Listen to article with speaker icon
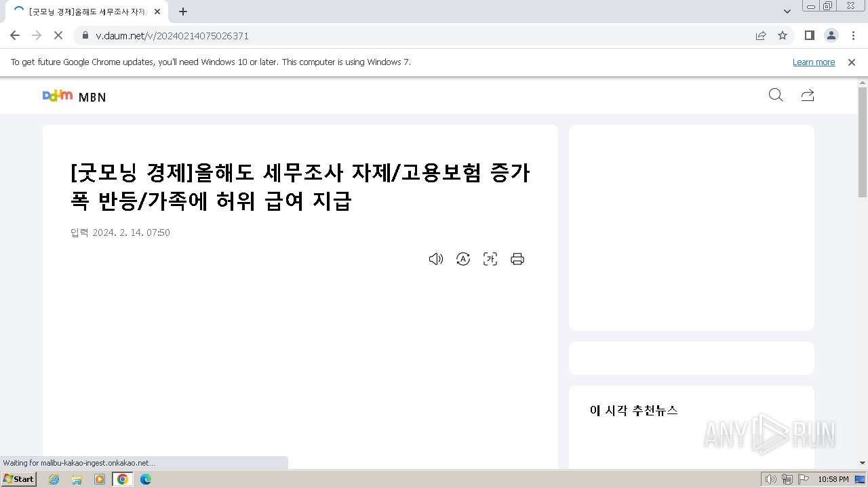This screenshot has height=488, width=868. [436, 259]
